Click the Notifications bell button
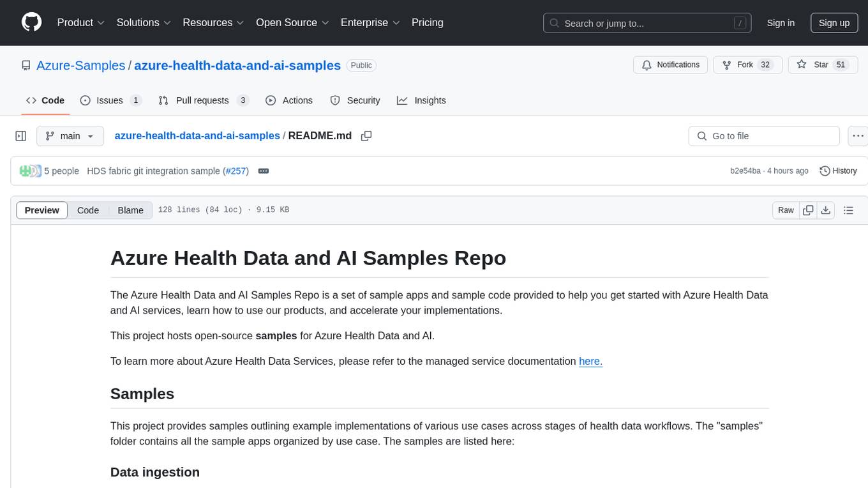This screenshot has width=868, height=488. click(x=671, y=65)
